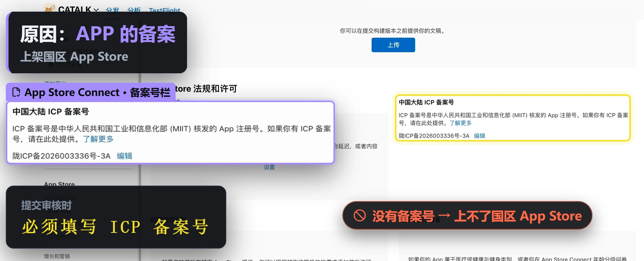
Task: Select the App Store sidebar heading
Action: (59, 184)
